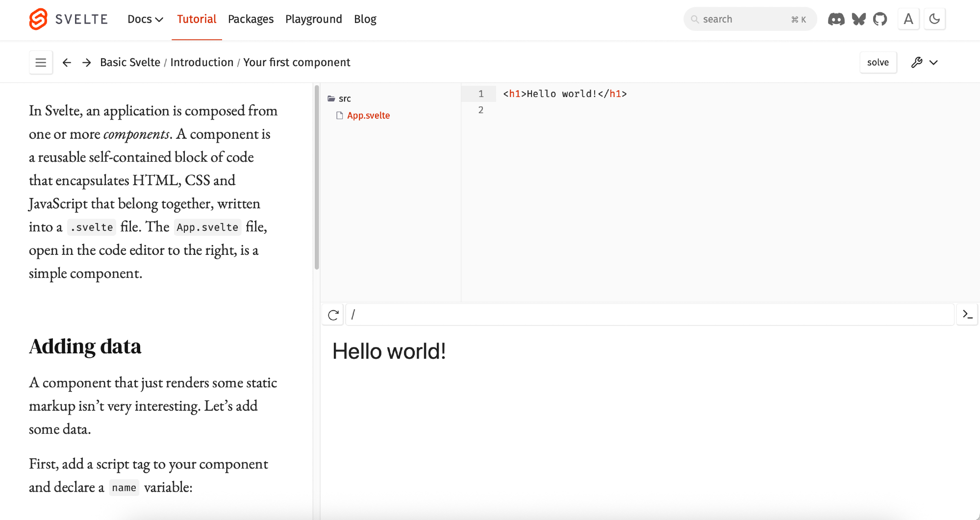
Task: Go to previous lesson with back arrow
Action: coord(67,62)
